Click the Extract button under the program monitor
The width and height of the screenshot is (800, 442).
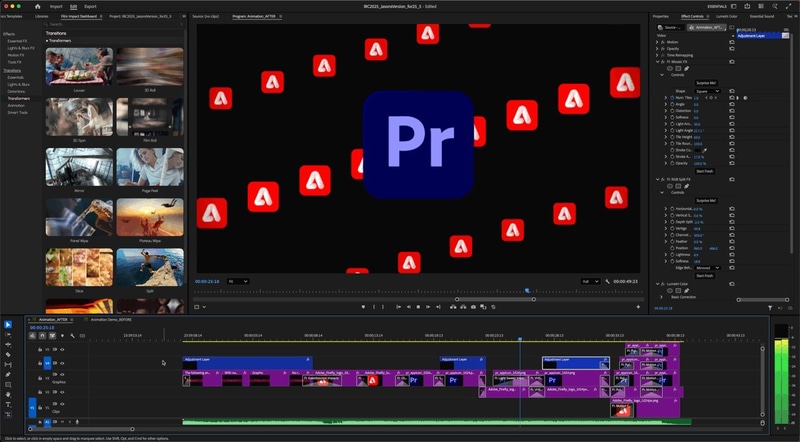[x=463, y=307]
